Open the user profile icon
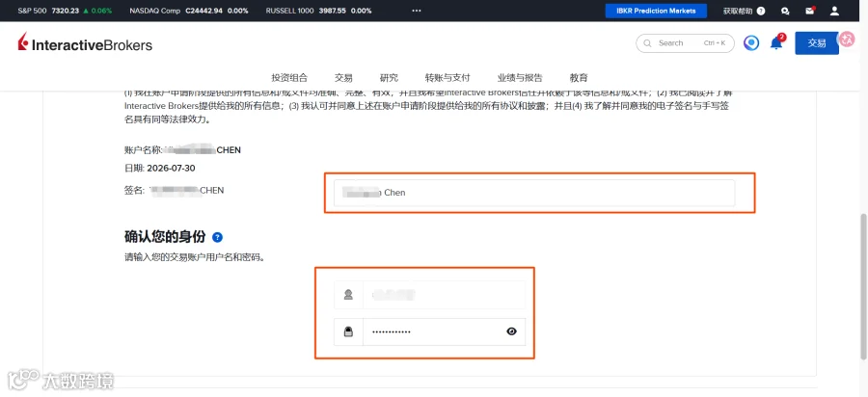 (835, 11)
